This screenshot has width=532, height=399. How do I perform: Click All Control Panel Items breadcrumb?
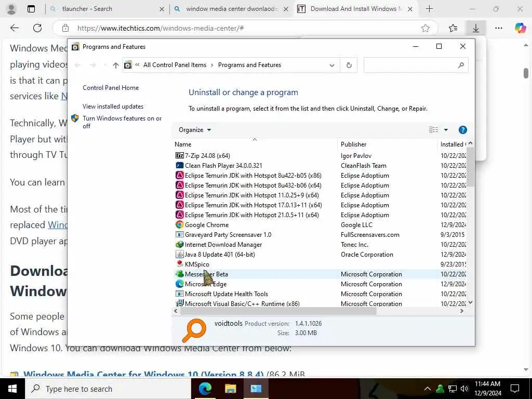point(175,65)
